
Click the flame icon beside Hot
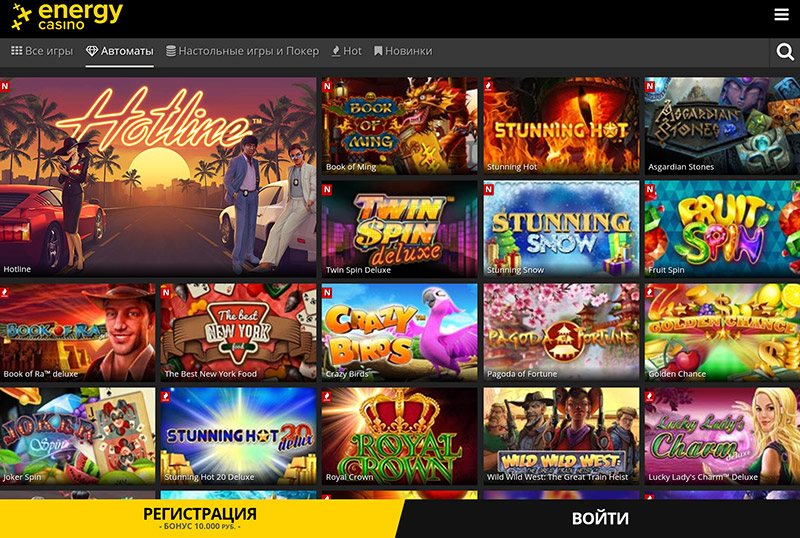click(335, 51)
